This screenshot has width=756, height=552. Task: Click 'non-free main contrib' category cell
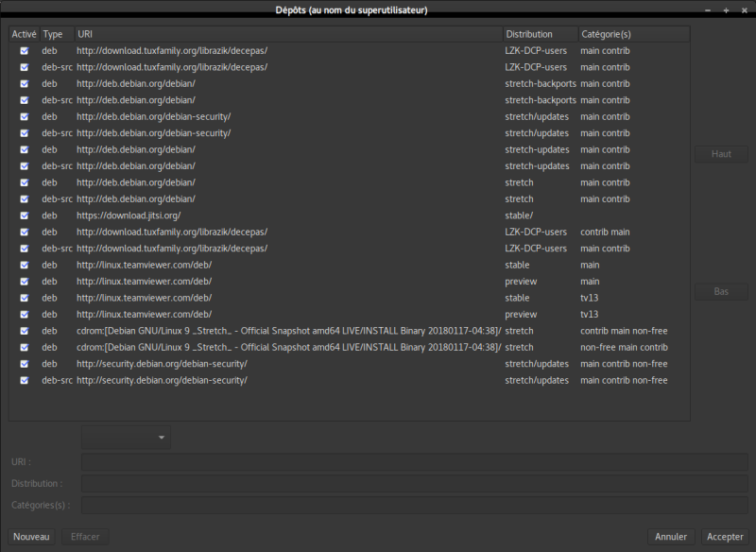tap(624, 348)
